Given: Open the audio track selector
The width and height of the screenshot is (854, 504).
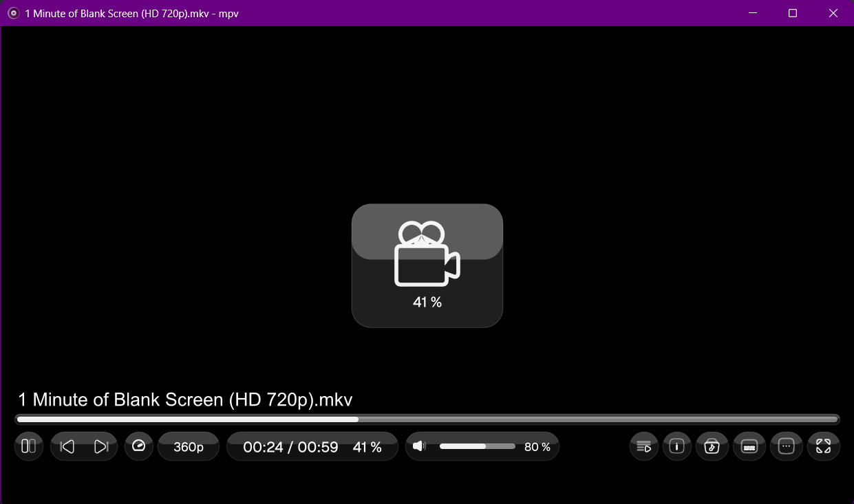Looking at the screenshot, I should [712, 446].
